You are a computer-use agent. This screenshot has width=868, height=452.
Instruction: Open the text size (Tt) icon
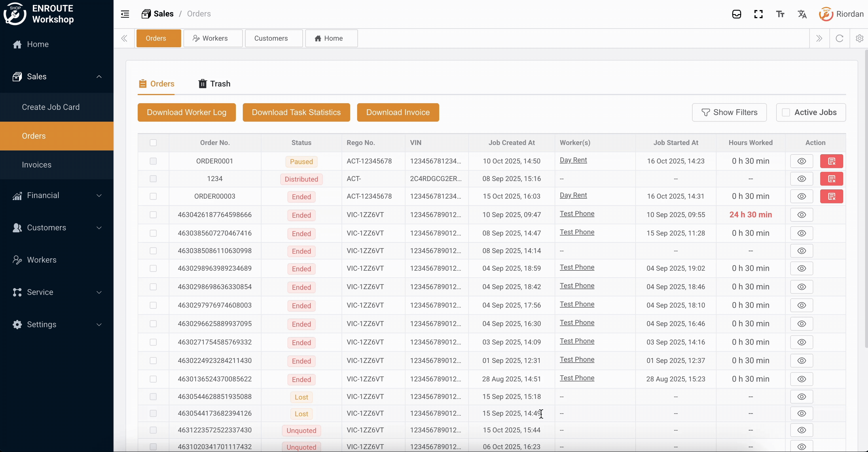(780, 14)
